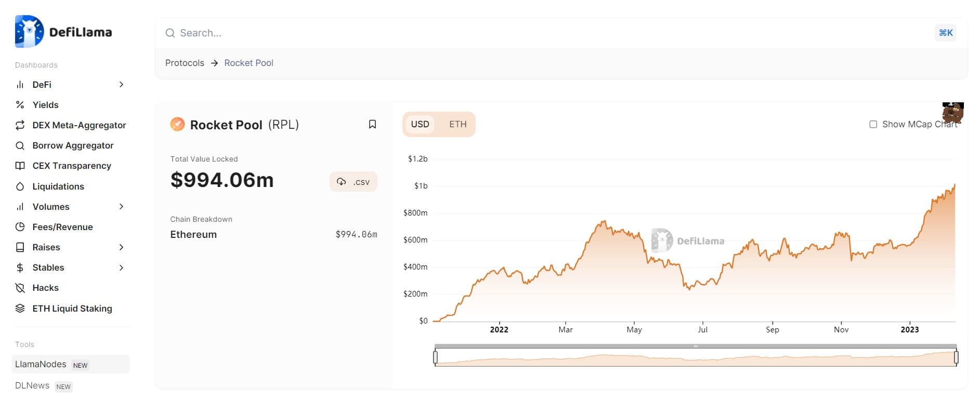The height and width of the screenshot is (402, 980).
Task: Click the DefiLlama wordmark text
Action: pyautogui.click(x=81, y=32)
